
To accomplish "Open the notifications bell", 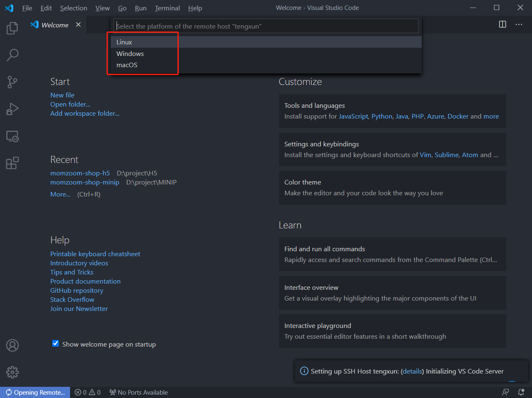I will pos(521,392).
